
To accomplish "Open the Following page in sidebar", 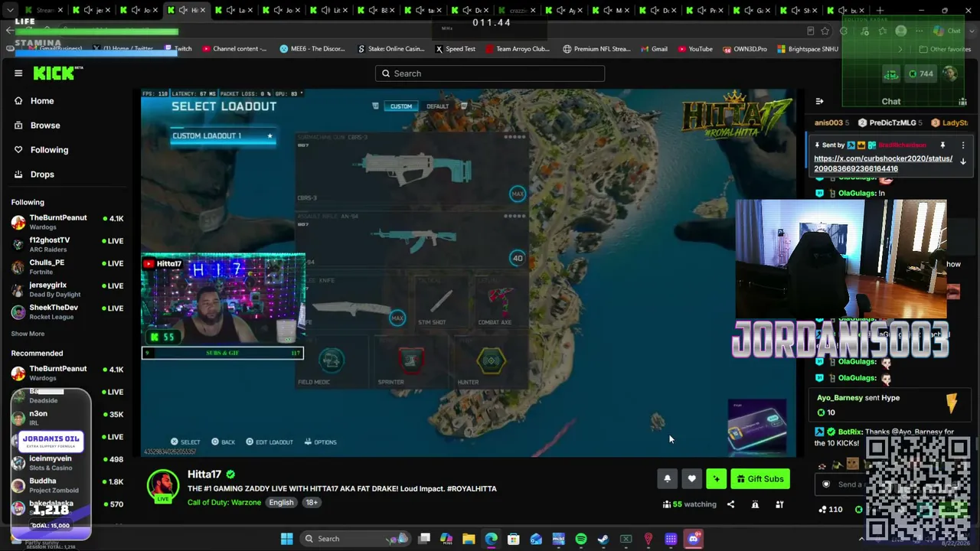I will tap(49, 150).
